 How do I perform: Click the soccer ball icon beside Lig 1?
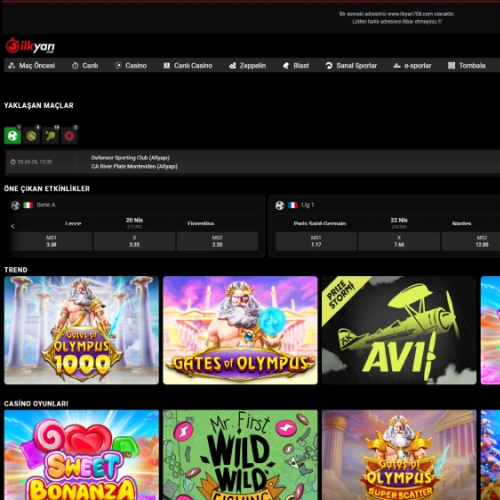pyautogui.click(x=280, y=205)
